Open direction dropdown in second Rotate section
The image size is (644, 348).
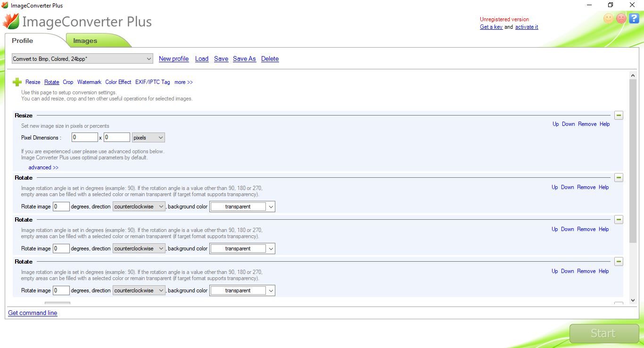[139, 249]
